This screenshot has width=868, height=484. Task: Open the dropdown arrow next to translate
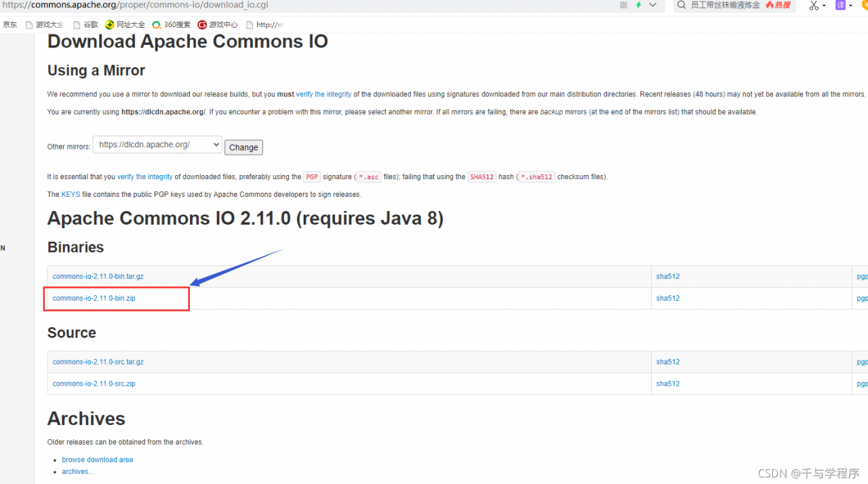pyautogui.click(x=850, y=5)
